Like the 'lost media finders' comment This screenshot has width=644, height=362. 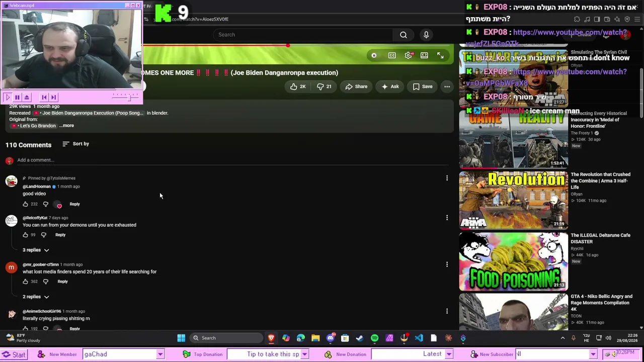click(x=25, y=282)
